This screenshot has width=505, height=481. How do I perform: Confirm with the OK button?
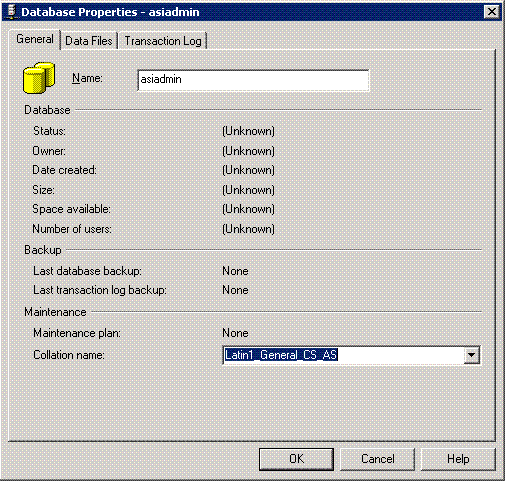point(296,459)
